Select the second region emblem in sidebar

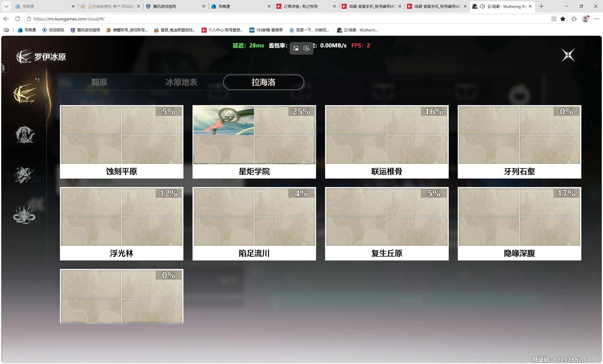(24, 134)
